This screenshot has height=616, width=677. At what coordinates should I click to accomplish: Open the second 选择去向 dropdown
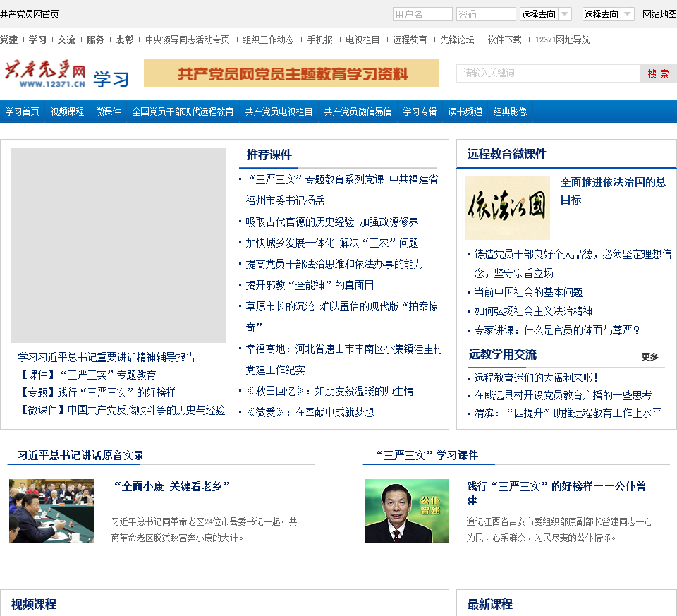(608, 14)
